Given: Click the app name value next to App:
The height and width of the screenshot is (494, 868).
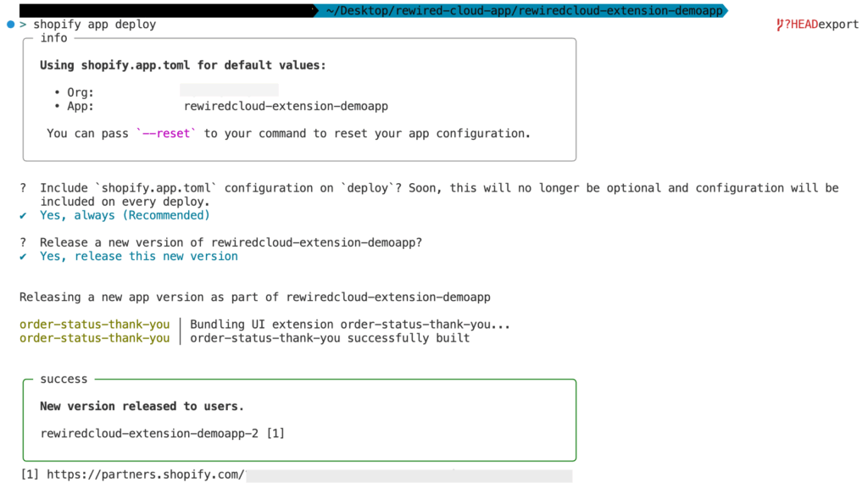Looking at the screenshot, I should tap(286, 106).
